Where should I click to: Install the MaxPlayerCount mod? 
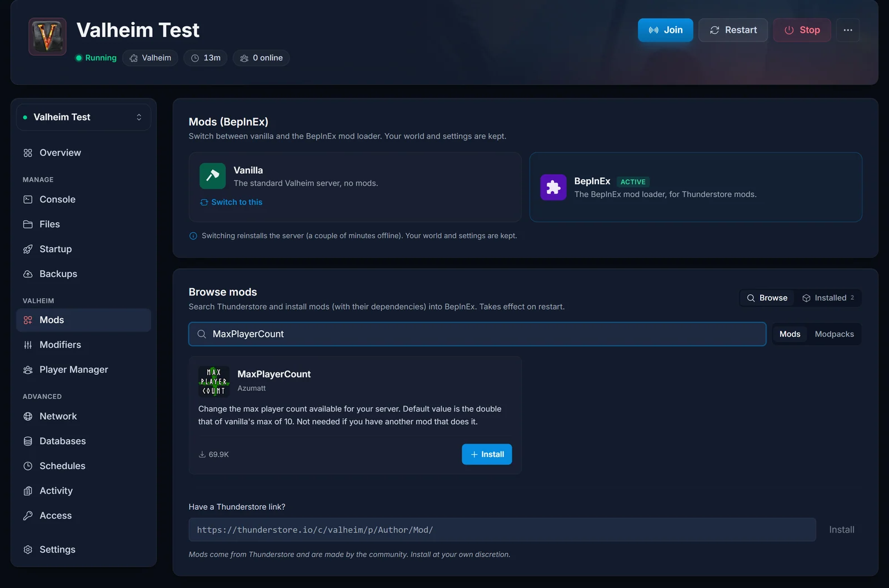[x=487, y=454]
